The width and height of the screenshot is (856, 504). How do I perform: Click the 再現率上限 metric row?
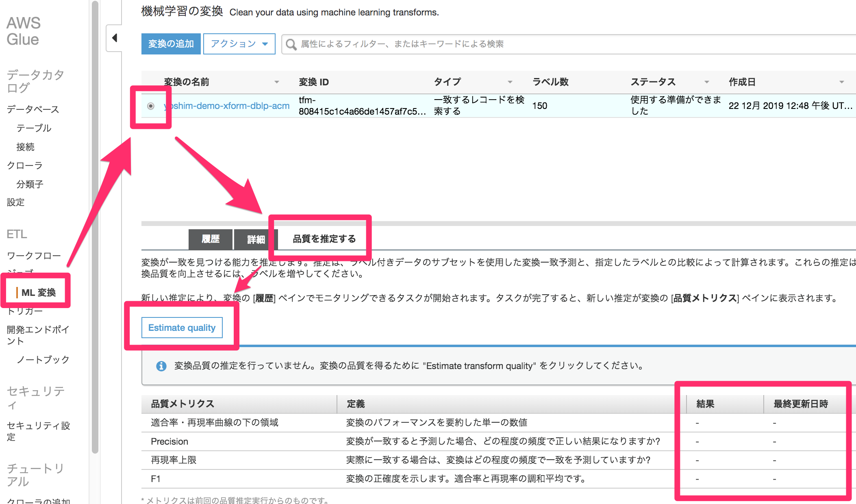(x=499, y=460)
